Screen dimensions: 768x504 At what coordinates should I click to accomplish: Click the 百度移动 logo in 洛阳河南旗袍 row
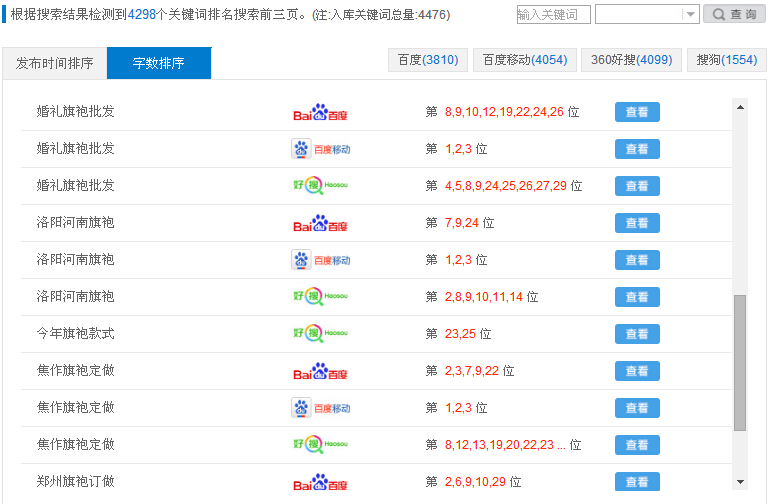[321, 260]
